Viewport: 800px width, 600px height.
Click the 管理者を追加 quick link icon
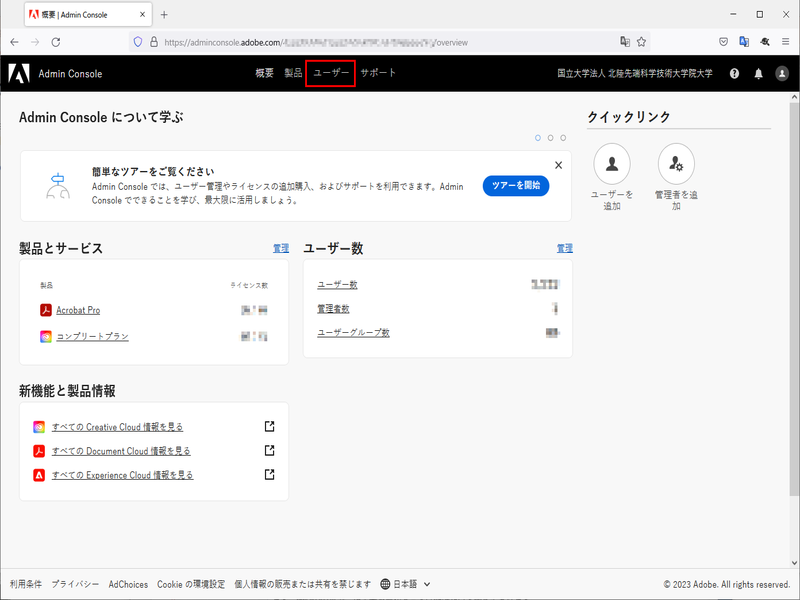pos(676,164)
